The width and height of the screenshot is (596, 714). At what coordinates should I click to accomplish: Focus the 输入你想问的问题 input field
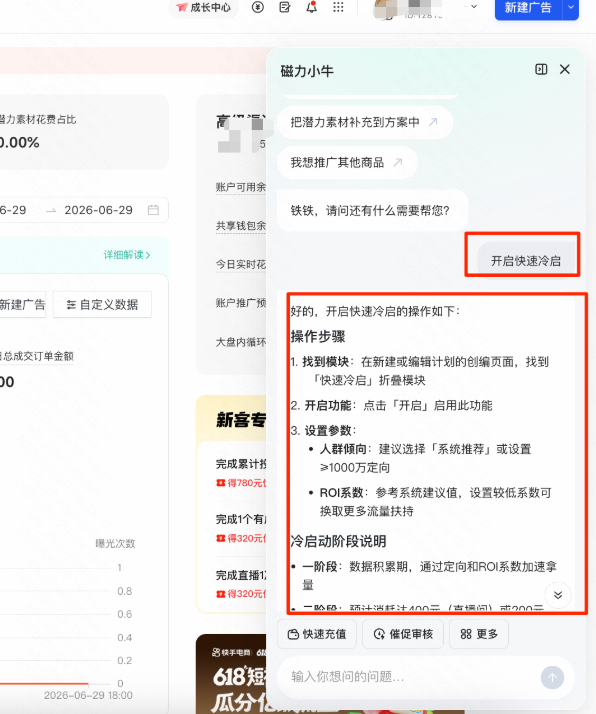tap(410, 677)
